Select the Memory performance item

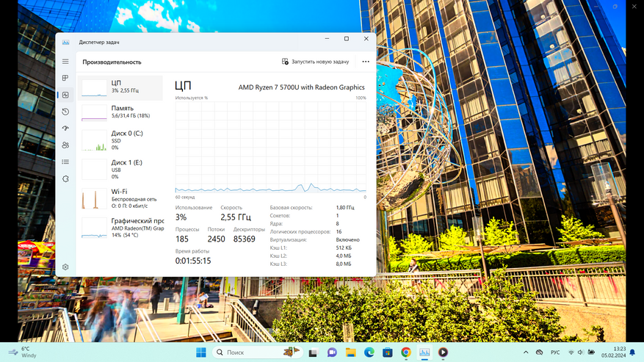pyautogui.click(x=121, y=112)
